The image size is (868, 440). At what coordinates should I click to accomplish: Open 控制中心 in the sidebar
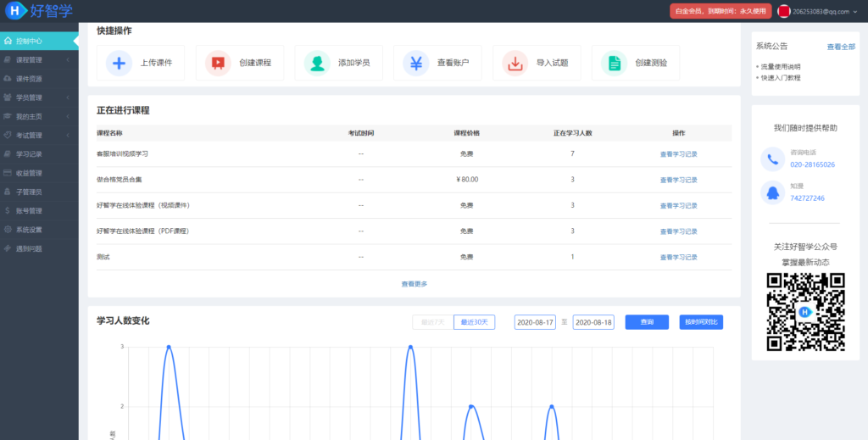coord(39,41)
